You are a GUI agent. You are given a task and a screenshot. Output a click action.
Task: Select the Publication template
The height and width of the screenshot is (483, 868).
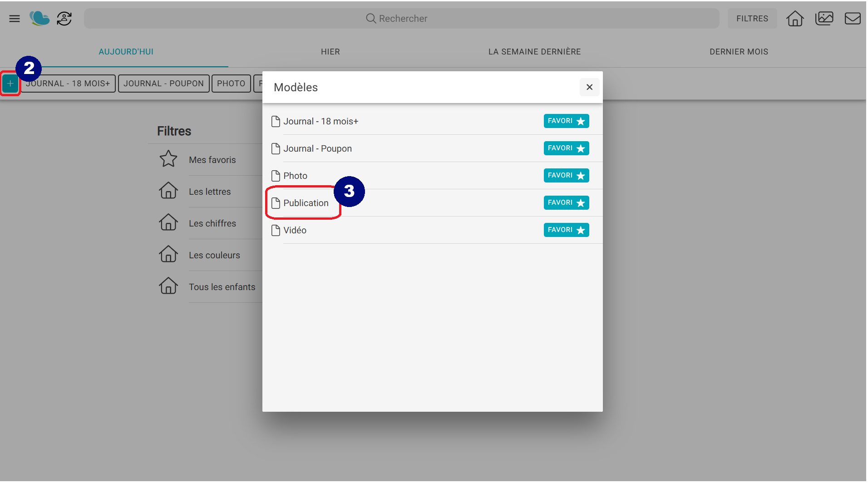point(306,203)
